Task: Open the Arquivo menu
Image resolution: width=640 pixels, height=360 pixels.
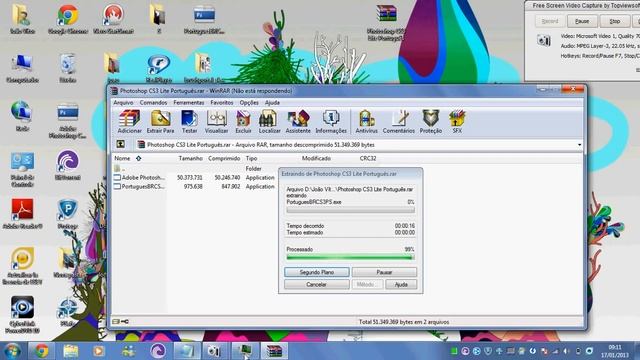Action: point(123,102)
